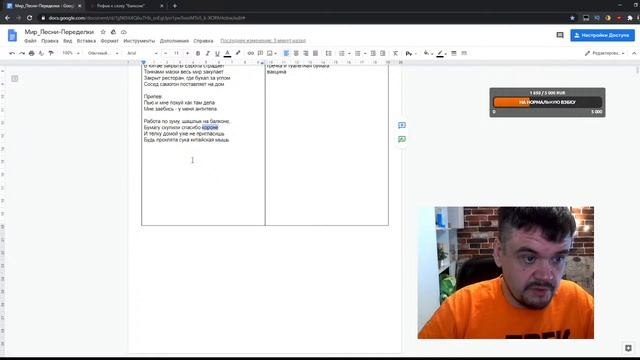
Task: Open line spacing options
Action: pyautogui.click(x=329, y=53)
